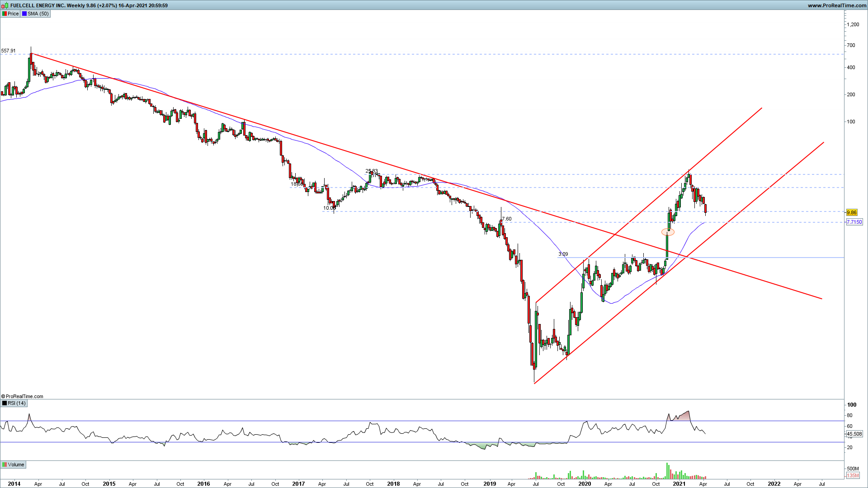868x488 pixels.
Task: Click the 7.60 price annotation
Action: click(x=507, y=219)
